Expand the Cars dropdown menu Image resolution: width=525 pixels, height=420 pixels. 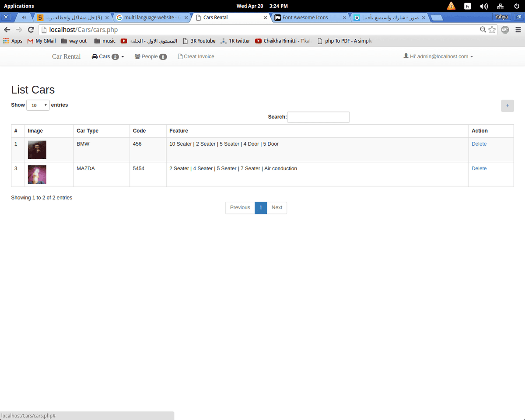[x=108, y=56]
